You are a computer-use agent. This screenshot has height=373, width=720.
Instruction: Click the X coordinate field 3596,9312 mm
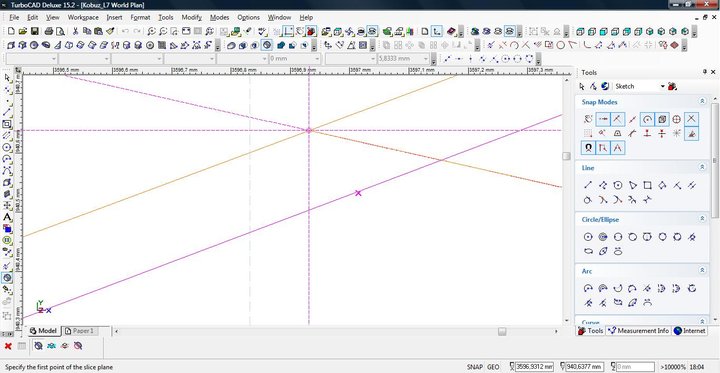[x=534, y=367]
